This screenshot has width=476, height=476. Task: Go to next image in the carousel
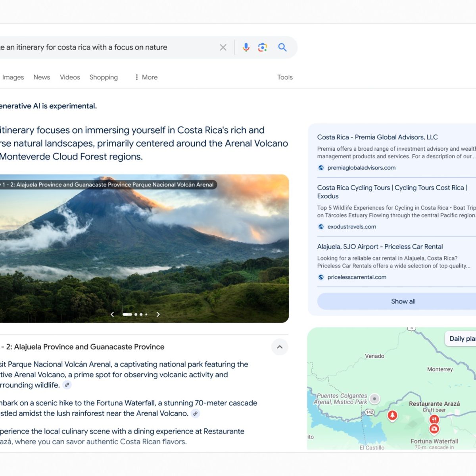click(158, 315)
